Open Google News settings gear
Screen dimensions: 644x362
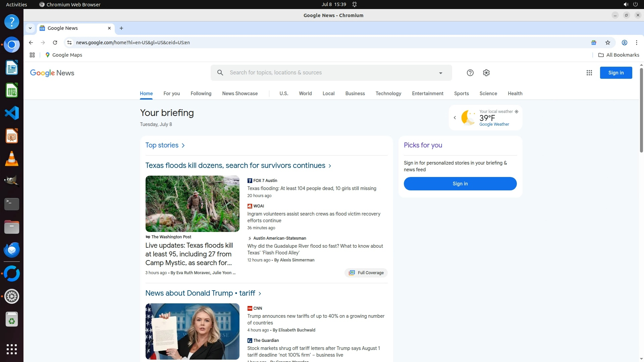[x=486, y=73]
